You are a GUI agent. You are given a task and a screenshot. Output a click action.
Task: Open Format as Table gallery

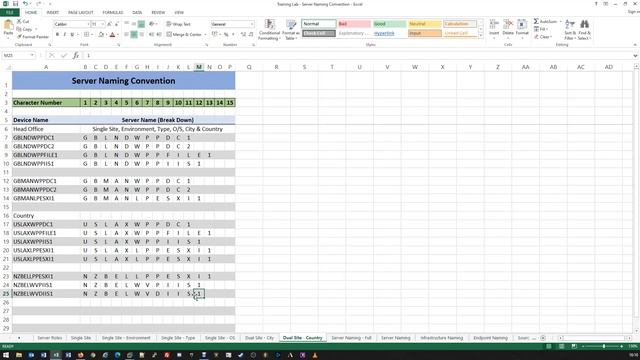click(x=291, y=30)
